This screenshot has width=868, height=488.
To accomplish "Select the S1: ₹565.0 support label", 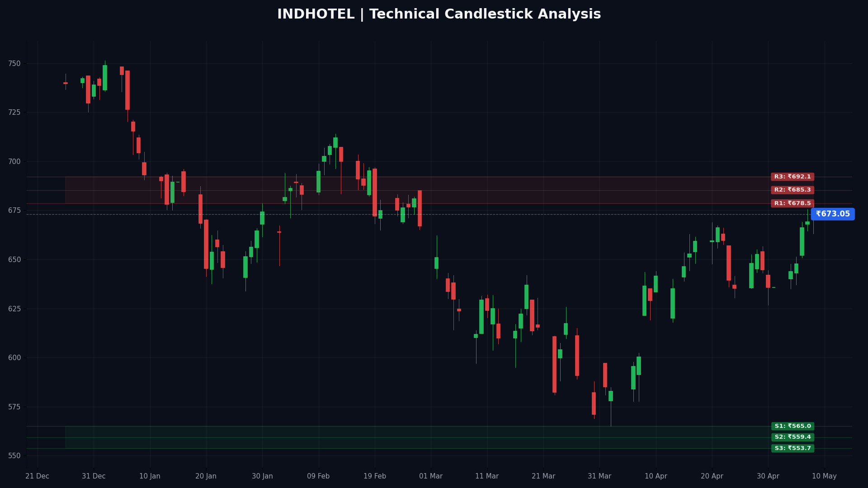I will click(x=793, y=426).
